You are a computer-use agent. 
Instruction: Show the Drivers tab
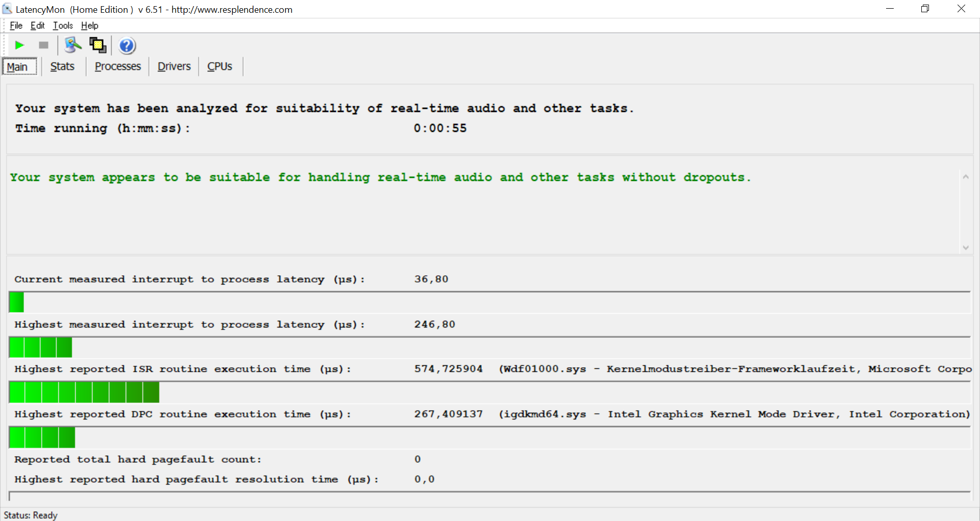point(174,66)
